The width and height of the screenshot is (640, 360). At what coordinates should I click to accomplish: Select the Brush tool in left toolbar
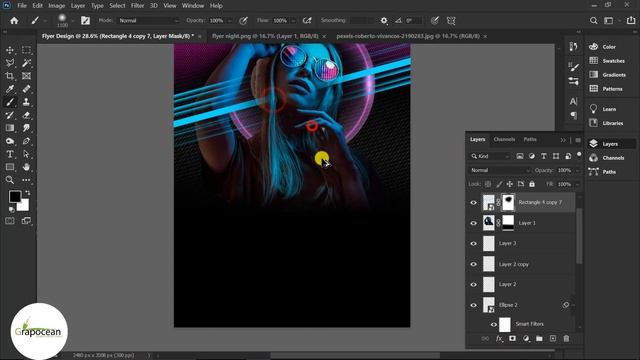10,102
